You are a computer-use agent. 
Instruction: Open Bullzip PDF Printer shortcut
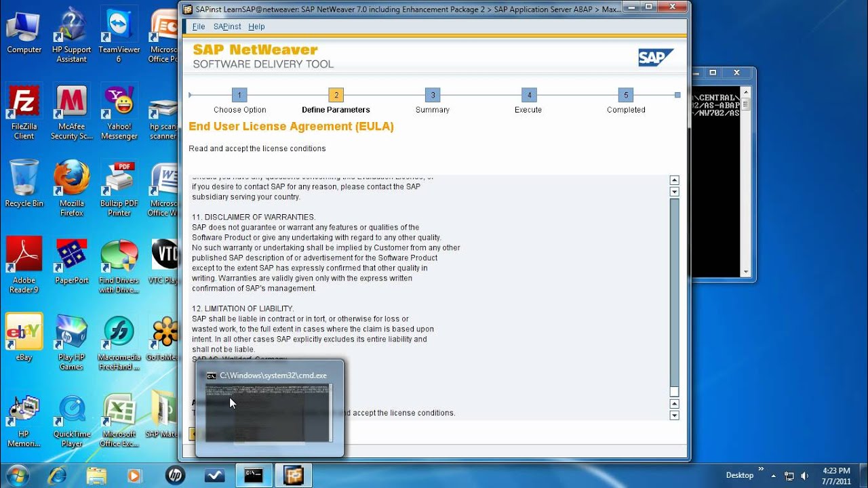tap(119, 188)
